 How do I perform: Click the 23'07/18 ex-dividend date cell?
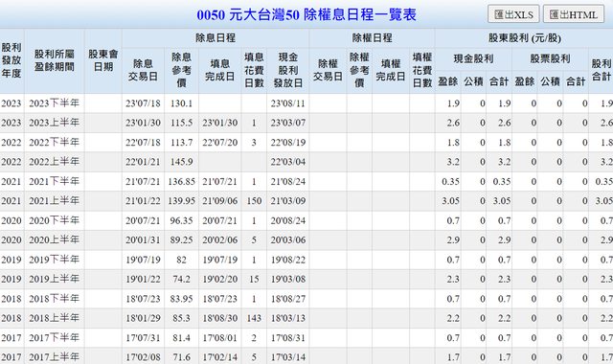[143, 103]
